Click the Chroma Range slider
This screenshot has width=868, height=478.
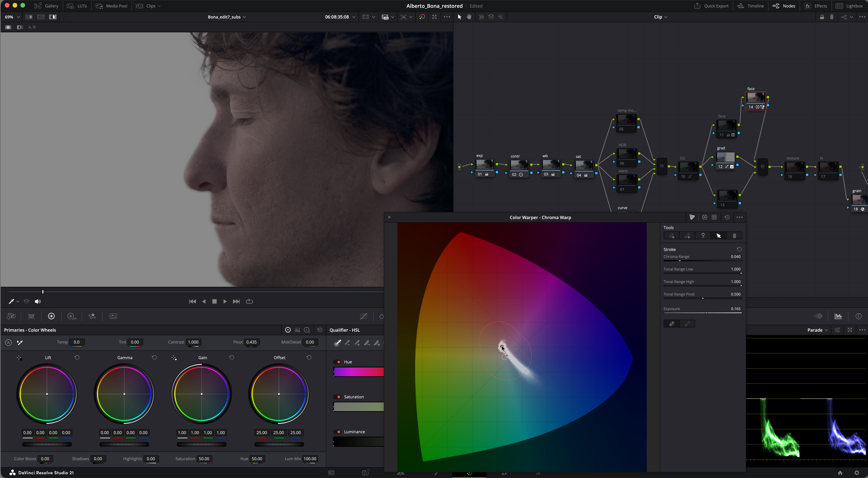coord(702,261)
